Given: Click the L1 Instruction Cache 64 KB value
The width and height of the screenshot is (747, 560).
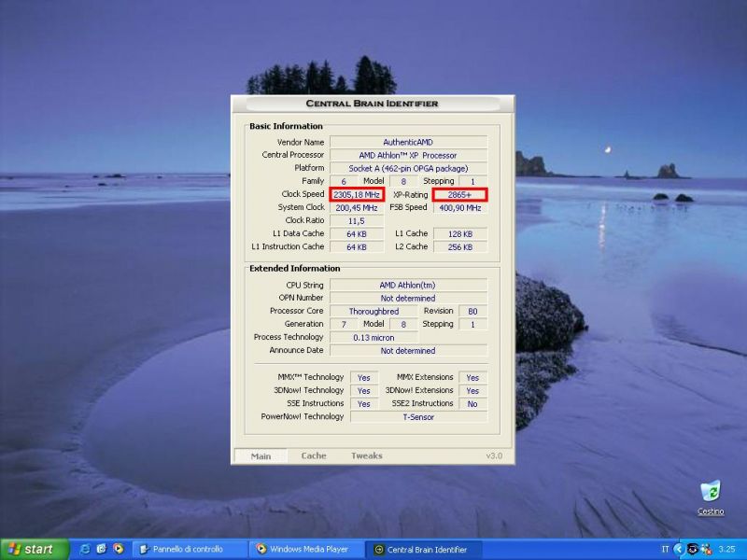Looking at the screenshot, I should (357, 247).
